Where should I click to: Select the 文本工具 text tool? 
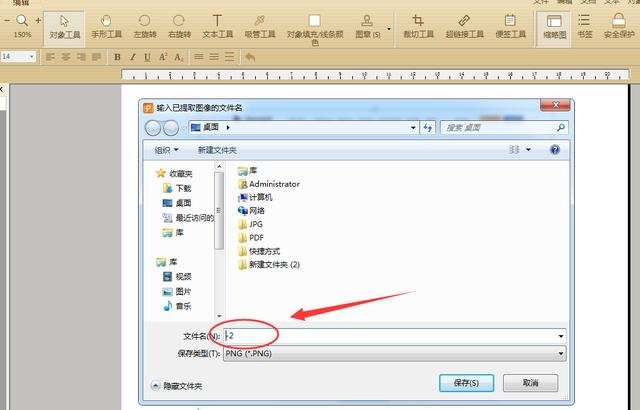coord(218,28)
